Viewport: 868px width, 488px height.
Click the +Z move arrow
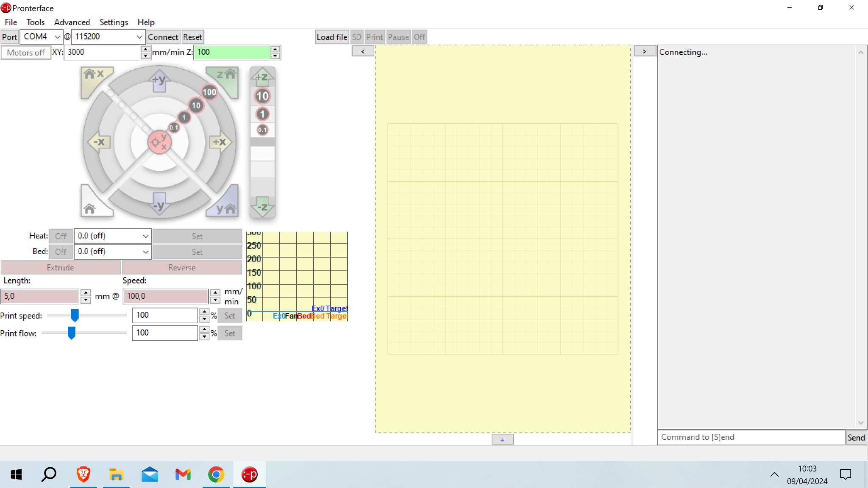coord(262,77)
